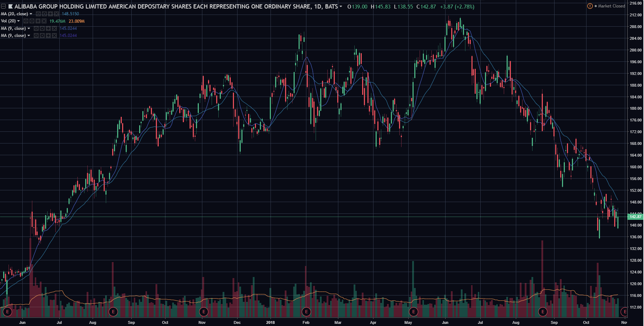Collapse the indicator legend with the minus box
The width and height of the screenshot is (644, 326).
[3, 6]
